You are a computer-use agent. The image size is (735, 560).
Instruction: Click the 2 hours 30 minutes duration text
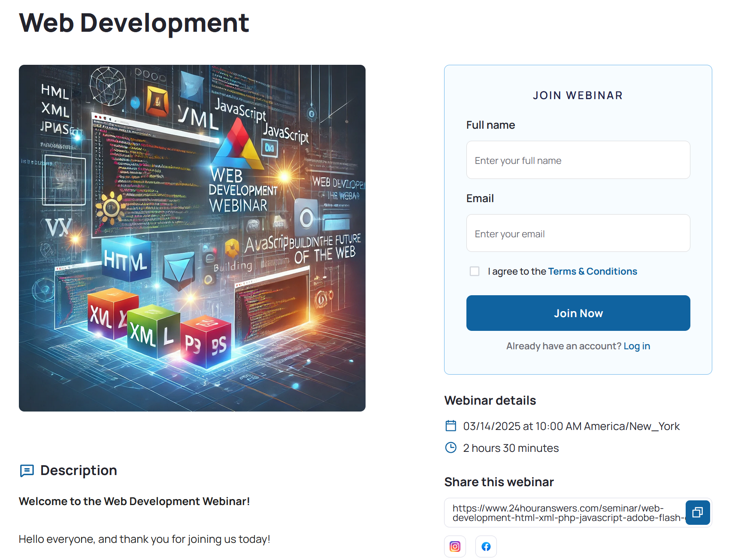pos(511,448)
